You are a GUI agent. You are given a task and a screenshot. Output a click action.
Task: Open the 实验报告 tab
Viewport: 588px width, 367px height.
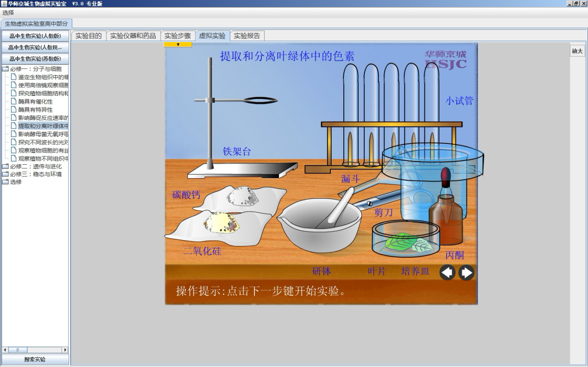pyautogui.click(x=247, y=36)
